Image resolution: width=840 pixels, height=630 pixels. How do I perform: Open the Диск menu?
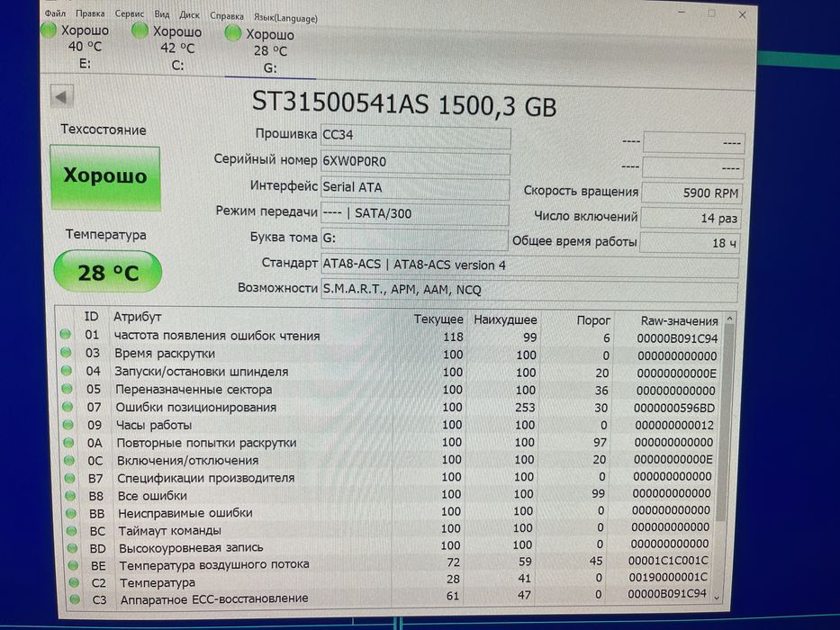(x=189, y=15)
